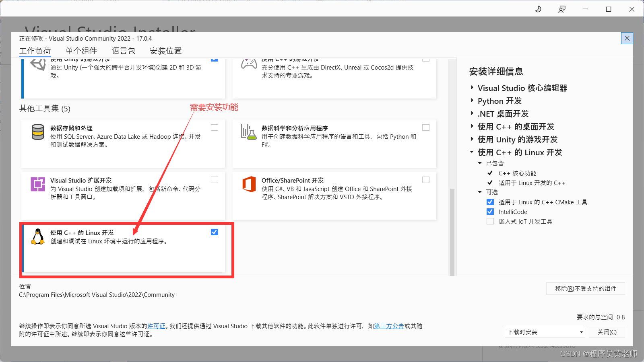Switch to the 单个组件 individual components tab
The width and height of the screenshot is (644, 362).
pos(81,51)
